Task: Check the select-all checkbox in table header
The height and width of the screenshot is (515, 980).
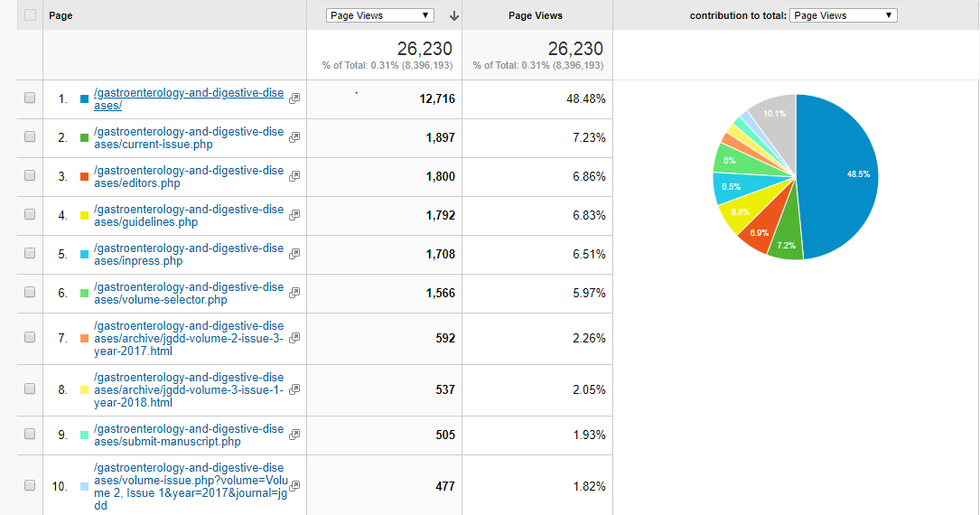Action: pos(31,15)
